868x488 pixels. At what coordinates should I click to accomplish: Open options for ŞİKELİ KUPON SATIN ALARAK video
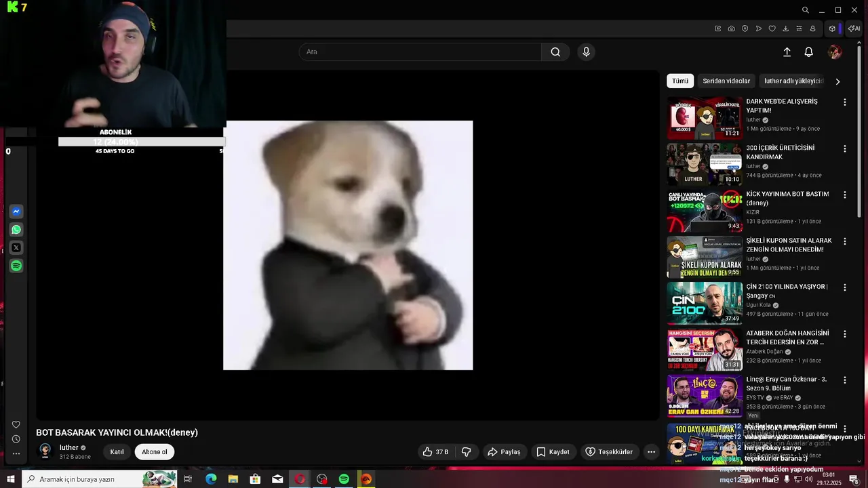844,241
